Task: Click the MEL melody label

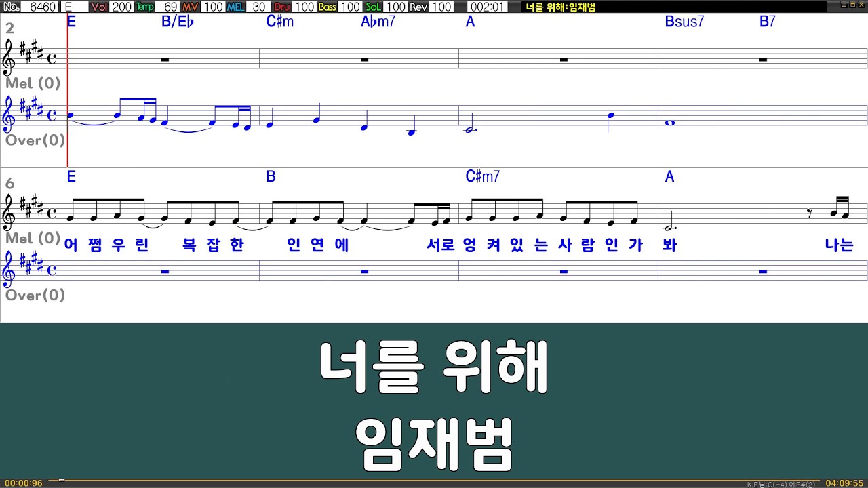Action: click(237, 7)
